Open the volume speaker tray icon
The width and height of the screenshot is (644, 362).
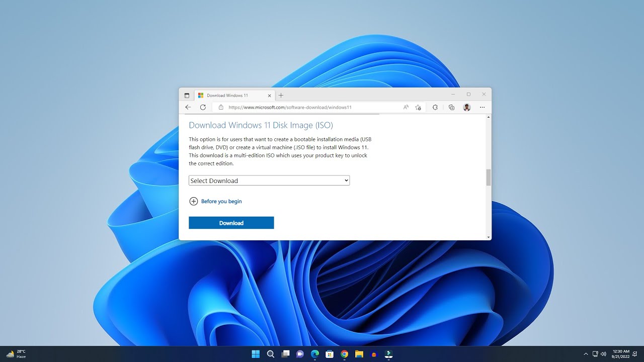(604, 354)
